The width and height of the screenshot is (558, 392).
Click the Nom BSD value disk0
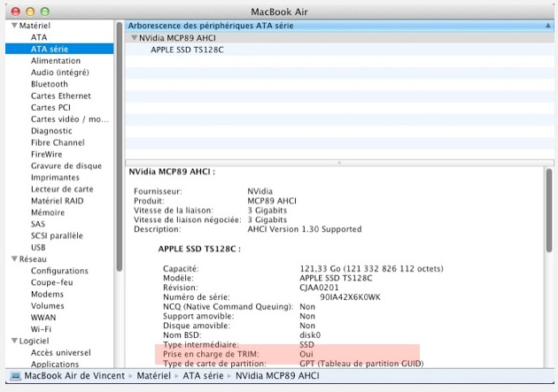tap(310, 335)
